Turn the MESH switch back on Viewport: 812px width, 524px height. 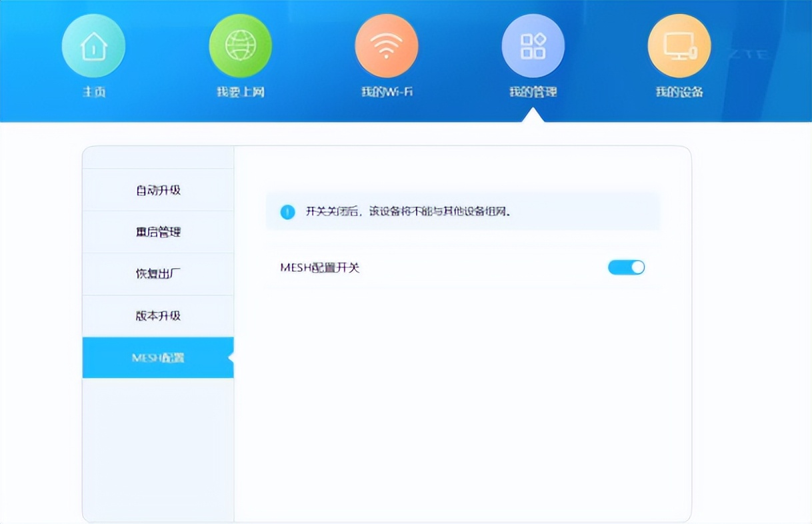pyautogui.click(x=626, y=267)
